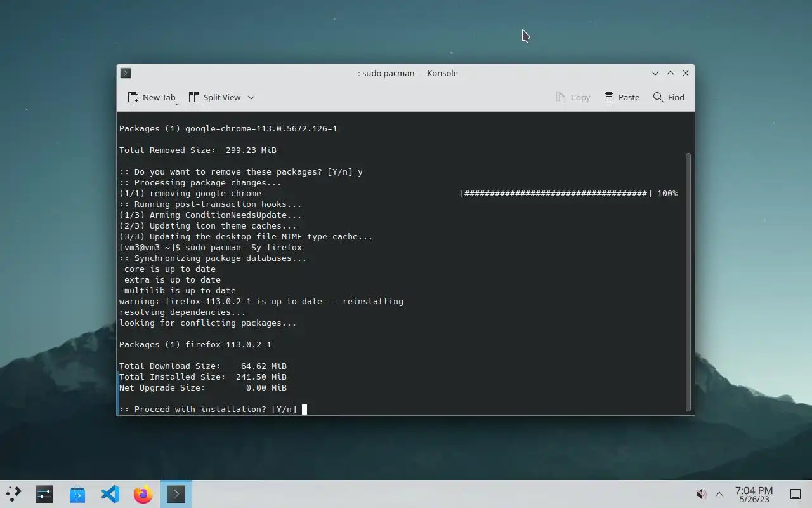Launch Visual Studio Code from taskbar
This screenshot has width=812, height=508.
click(x=110, y=493)
